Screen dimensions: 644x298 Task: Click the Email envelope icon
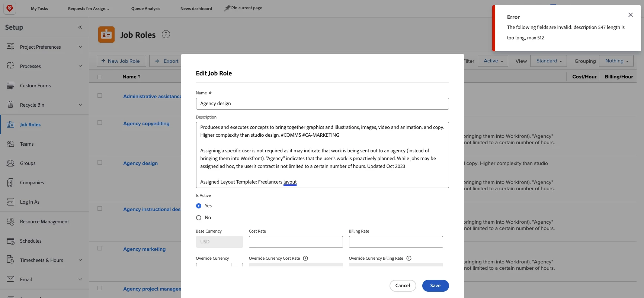coord(10,279)
